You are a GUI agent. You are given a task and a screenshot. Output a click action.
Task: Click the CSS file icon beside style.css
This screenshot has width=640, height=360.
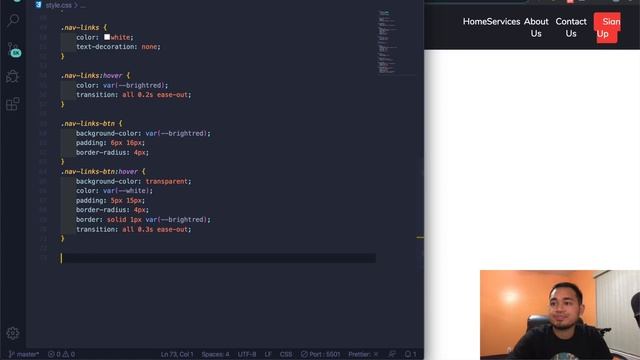click(x=38, y=5)
